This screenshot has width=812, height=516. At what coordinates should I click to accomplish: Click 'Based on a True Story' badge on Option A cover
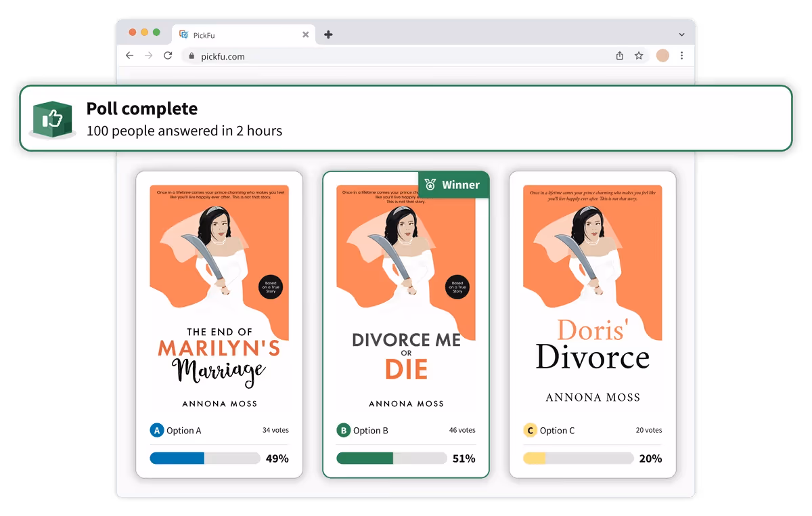pos(271,287)
